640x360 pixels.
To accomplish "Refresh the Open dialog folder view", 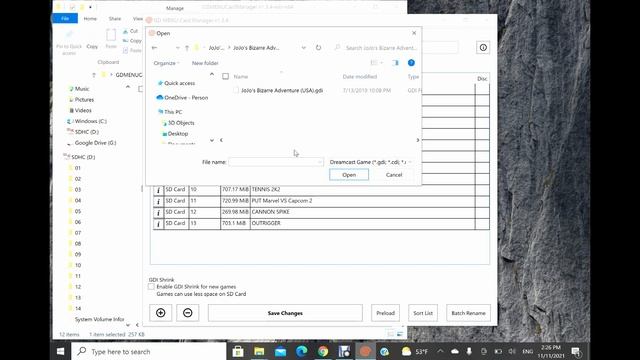I will (x=318, y=47).
